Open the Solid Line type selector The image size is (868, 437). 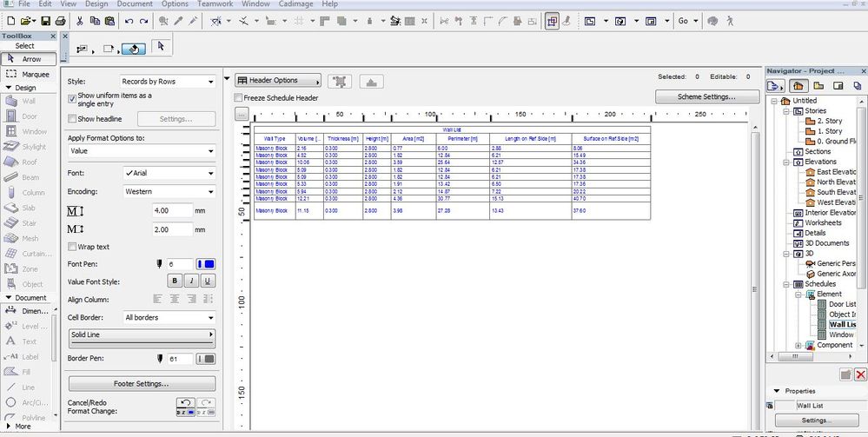(142, 338)
